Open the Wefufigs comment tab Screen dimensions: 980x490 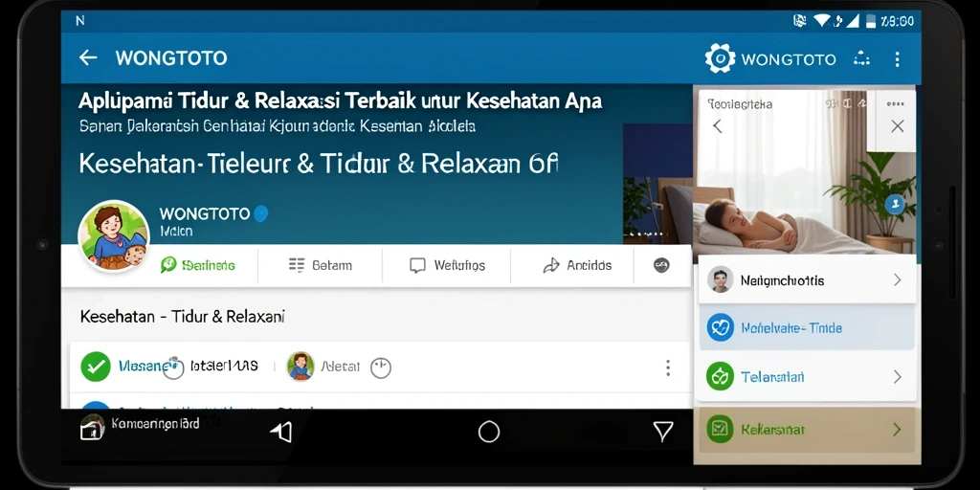point(447,266)
